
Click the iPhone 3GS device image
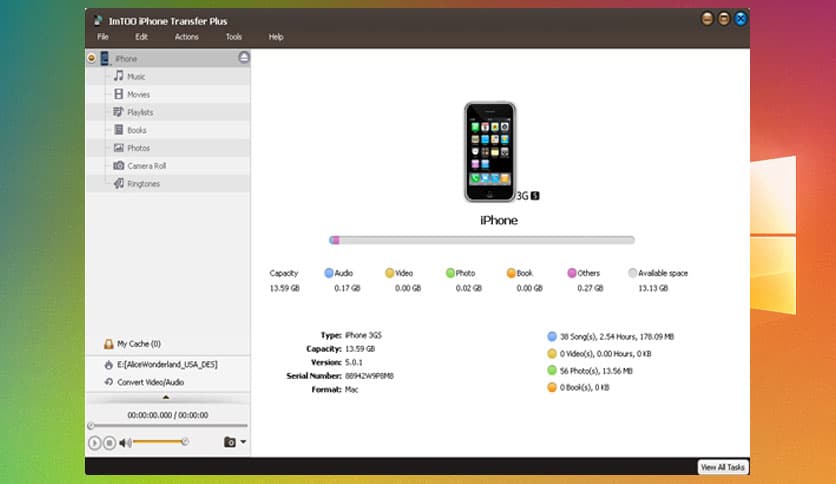490,152
